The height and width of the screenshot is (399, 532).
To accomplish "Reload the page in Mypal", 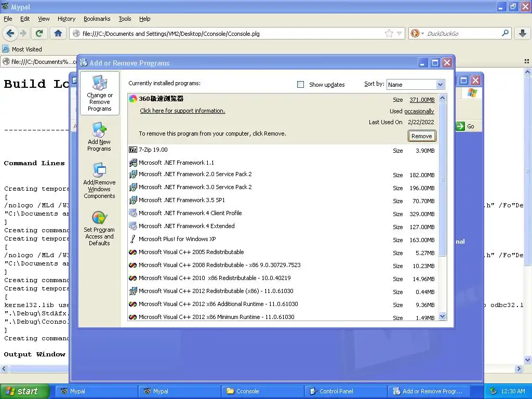I will (x=39, y=33).
